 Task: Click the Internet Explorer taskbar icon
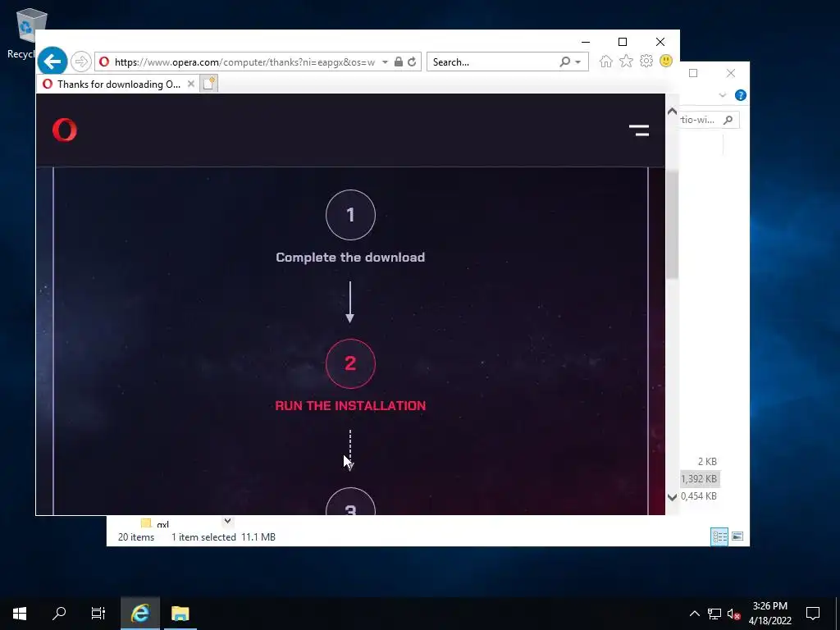click(140, 614)
